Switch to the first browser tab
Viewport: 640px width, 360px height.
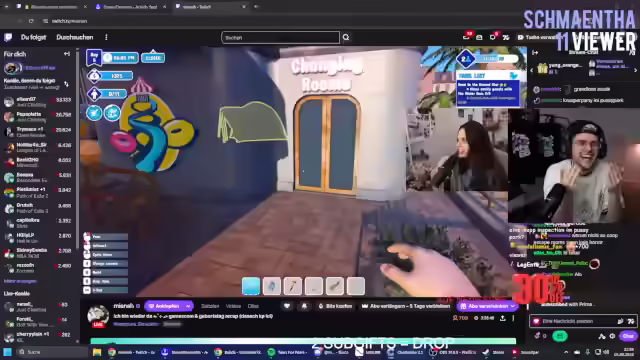pyautogui.click(x=51, y=7)
